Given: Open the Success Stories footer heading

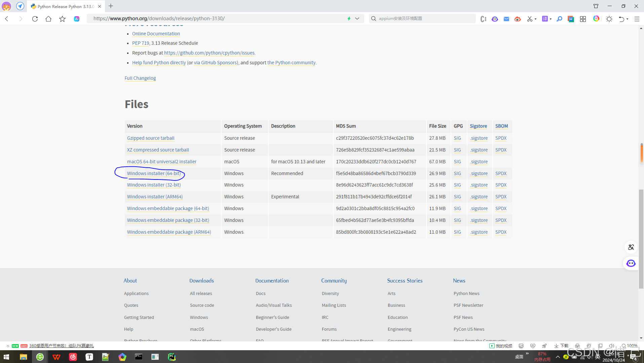Looking at the screenshot, I should point(405,280).
